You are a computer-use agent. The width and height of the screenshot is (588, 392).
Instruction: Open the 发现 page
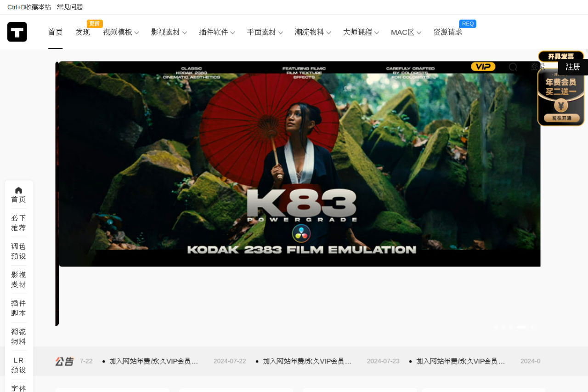point(83,32)
